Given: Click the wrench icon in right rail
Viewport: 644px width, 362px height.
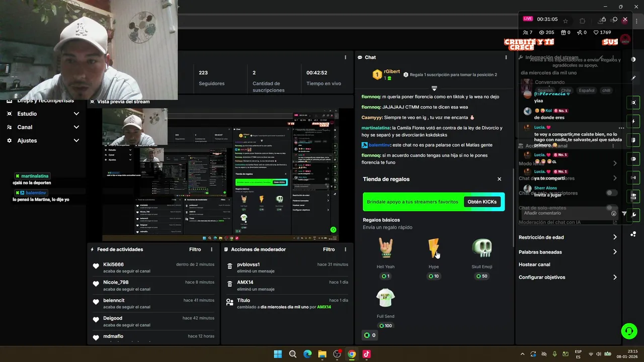Looking at the screenshot, I should coord(633,215).
